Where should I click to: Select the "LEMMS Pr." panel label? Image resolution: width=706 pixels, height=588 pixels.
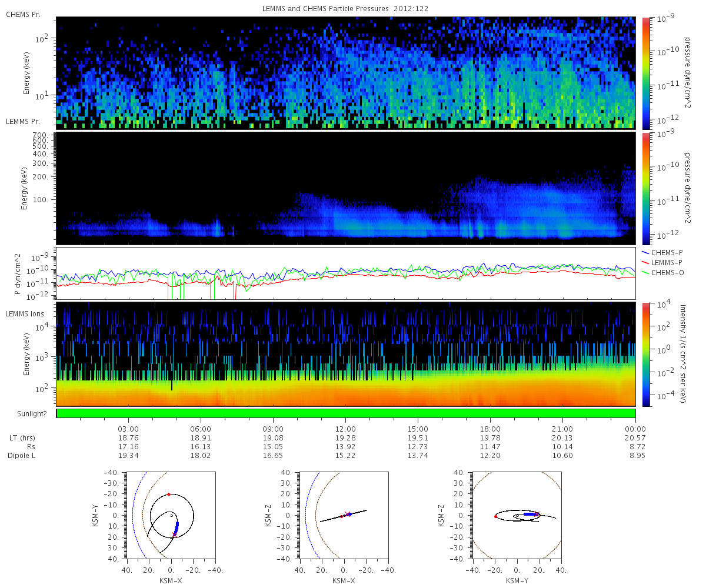23,122
